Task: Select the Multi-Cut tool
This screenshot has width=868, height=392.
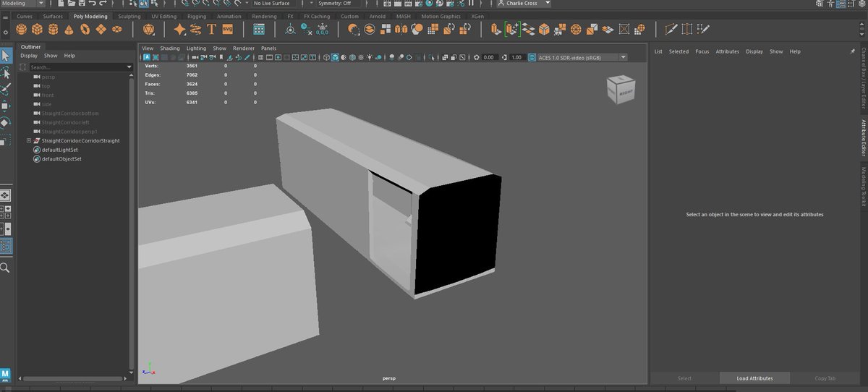Action: click(671, 29)
